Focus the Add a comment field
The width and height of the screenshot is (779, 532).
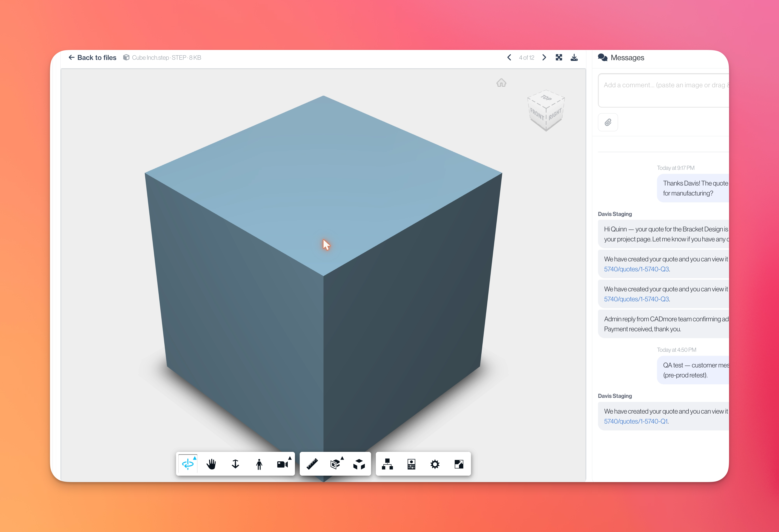click(663, 90)
